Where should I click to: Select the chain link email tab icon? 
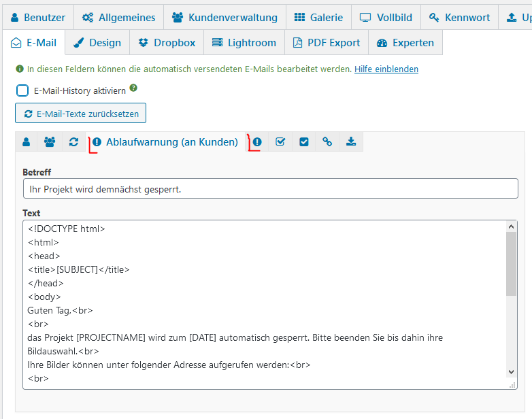(x=327, y=142)
